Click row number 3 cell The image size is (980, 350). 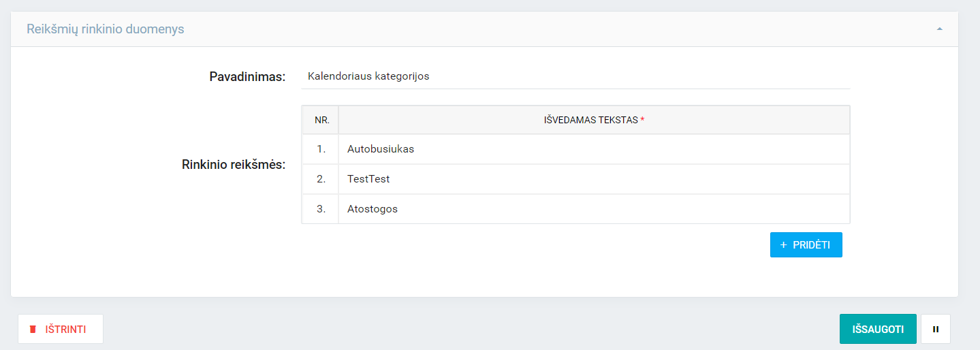(321, 209)
